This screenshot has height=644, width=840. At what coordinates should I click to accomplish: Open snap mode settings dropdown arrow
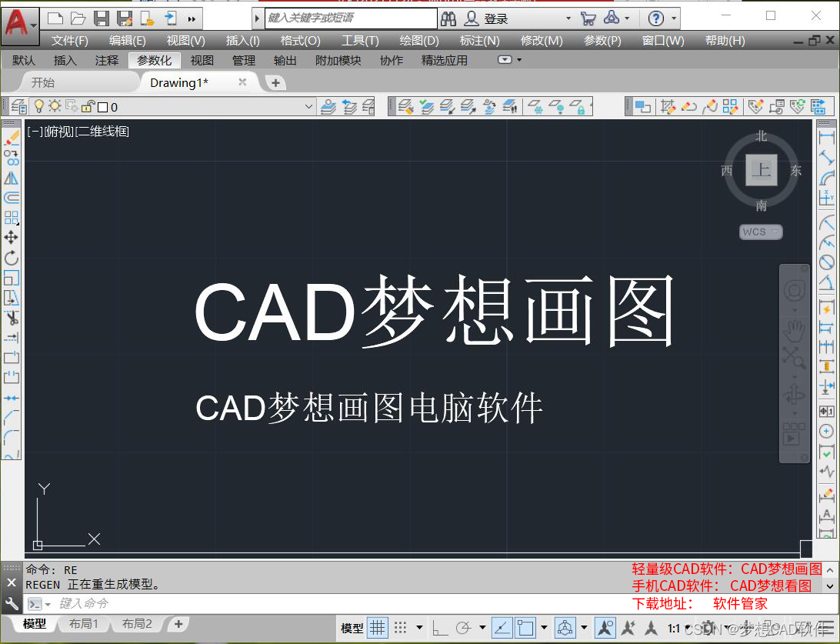419,627
